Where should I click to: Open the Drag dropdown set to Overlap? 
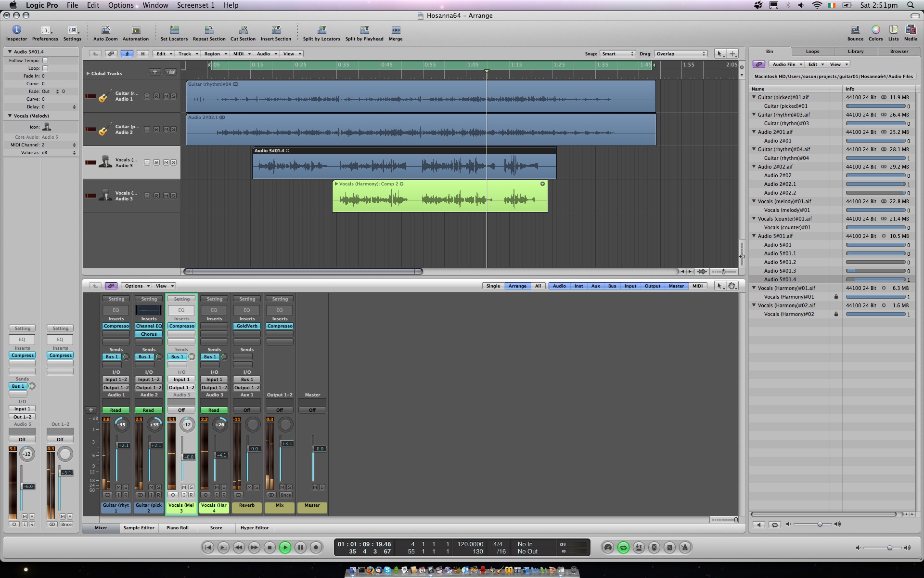pyautogui.click(x=680, y=53)
